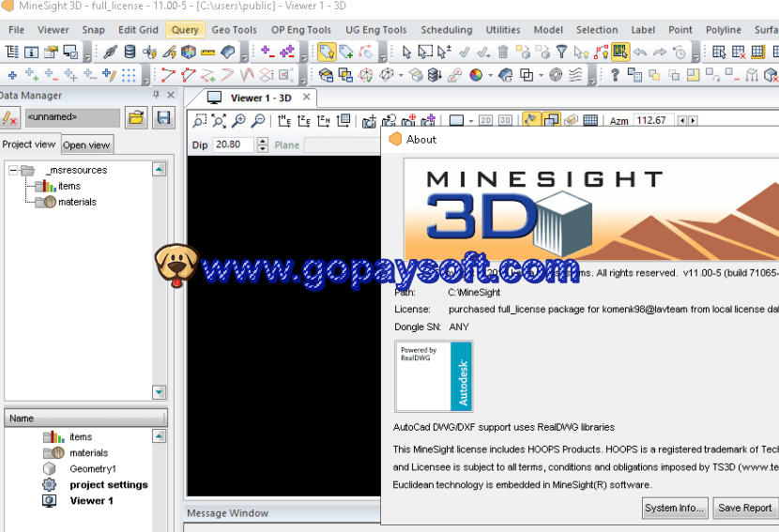This screenshot has width=779, height=532.
Task: Collapse the _msresources tree folder
Action: click(x=13, y=171)
